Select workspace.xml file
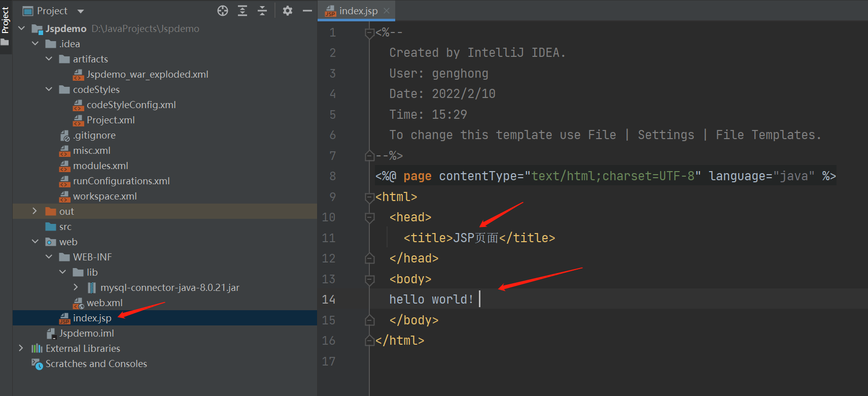Viewport: 868px width, 396px height. pos(105,196)
